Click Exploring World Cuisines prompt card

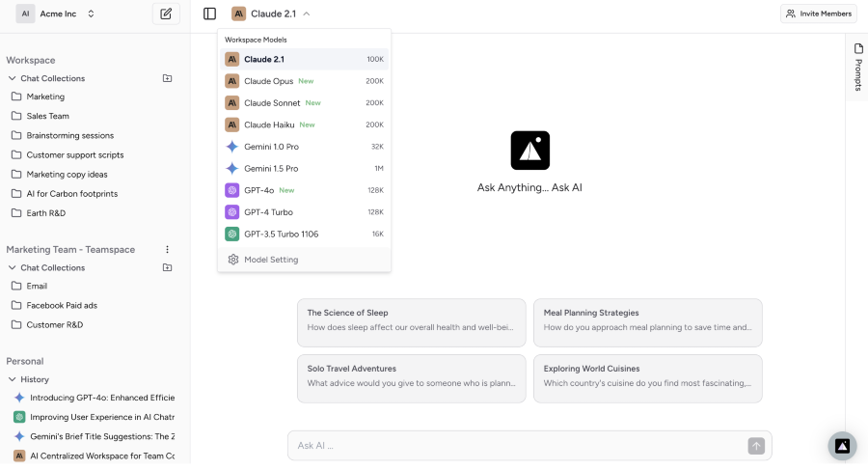click(648, 378)
